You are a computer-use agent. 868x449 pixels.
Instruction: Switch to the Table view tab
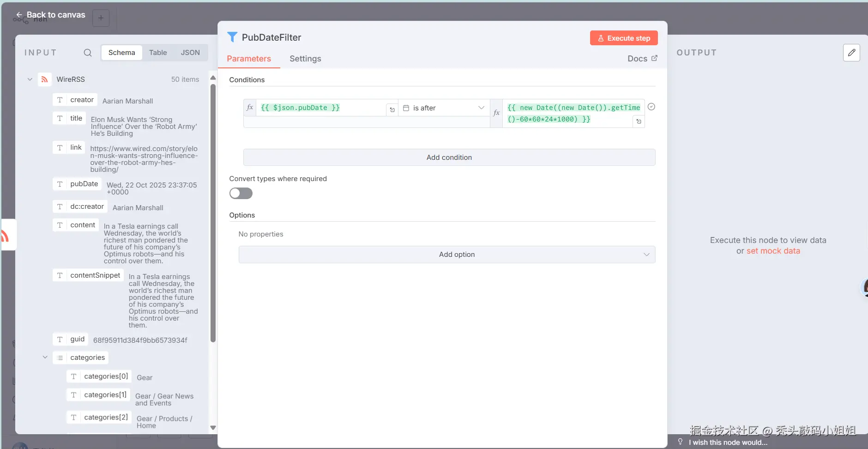pos(158,53)
